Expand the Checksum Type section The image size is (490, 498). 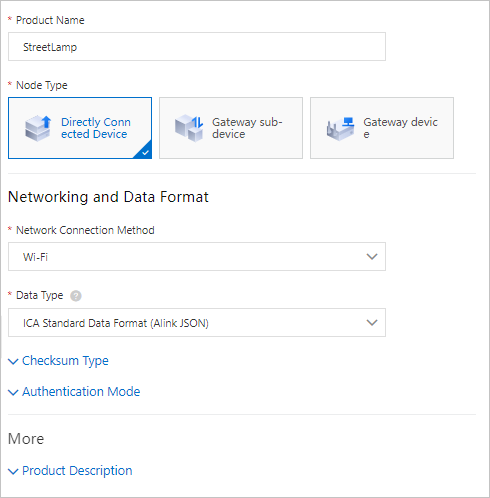pos(65,361)
